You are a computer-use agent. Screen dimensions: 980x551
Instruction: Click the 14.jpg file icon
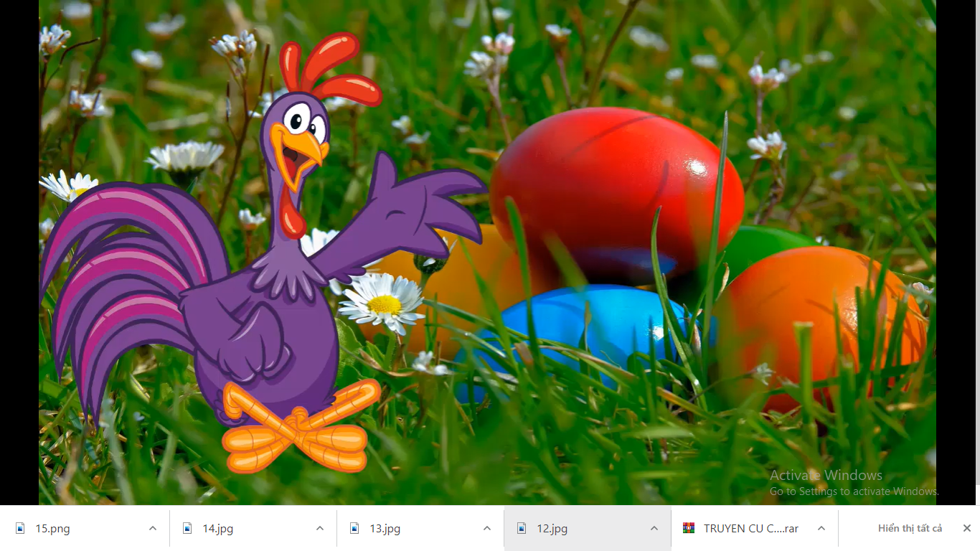pyautogui.click(x=187, y=528)
